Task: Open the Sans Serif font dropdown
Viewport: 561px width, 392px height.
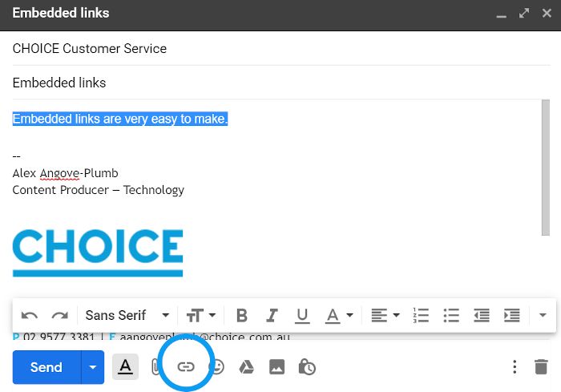Action: [x=127, y=315]
